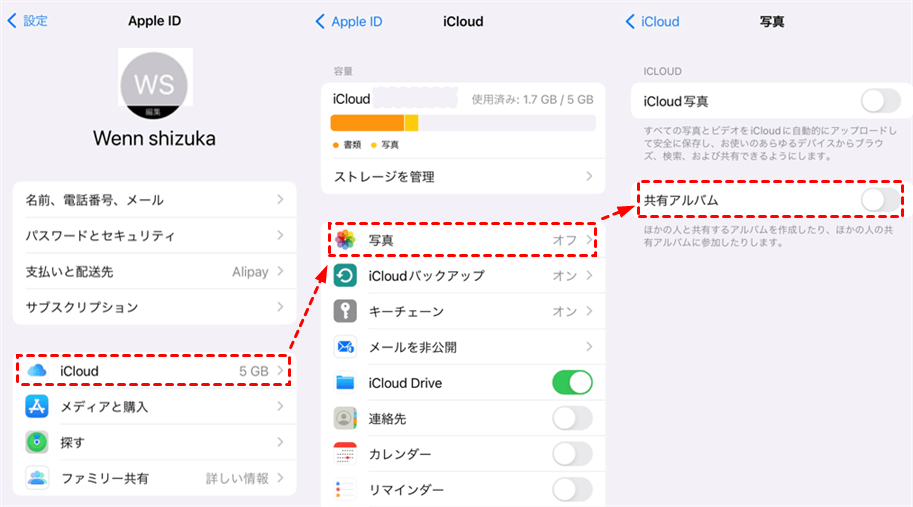Open 支払いと配送先 settings
Viewport: 913px width, 507px height.
[154, 271]
